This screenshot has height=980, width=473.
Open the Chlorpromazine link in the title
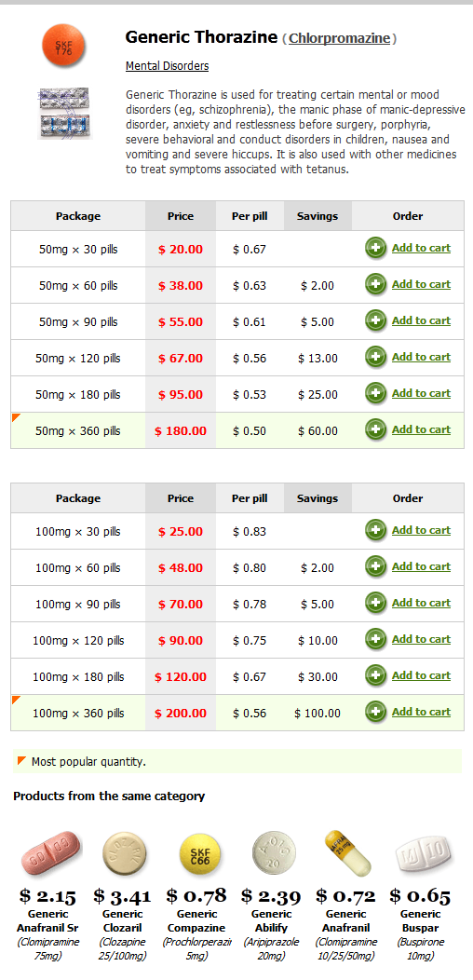[x=340, y=39]
